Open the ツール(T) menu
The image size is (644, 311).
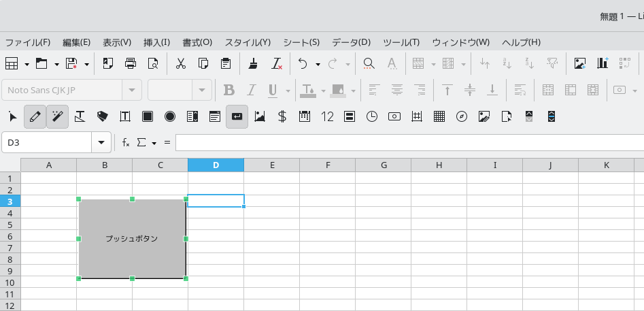tap(401, 42)
